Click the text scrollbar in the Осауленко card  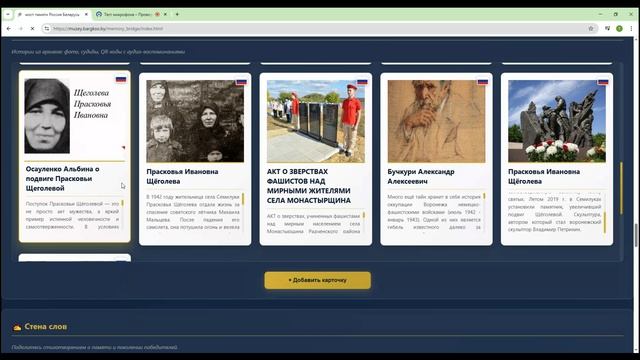point(122,203)
